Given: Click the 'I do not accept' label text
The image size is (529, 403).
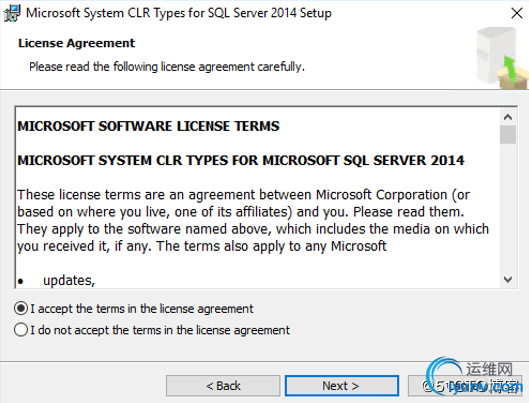Looking at the screenshot, I should (x=160, y=330).
